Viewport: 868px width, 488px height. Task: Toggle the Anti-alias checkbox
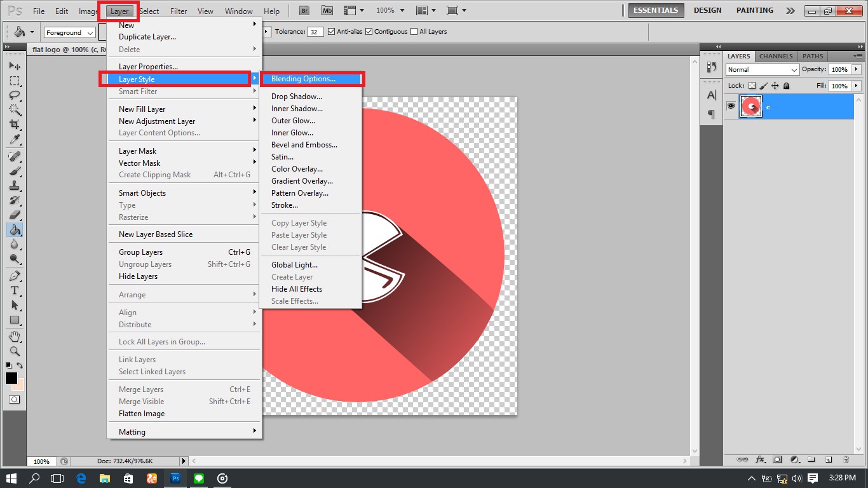point(331,32)
